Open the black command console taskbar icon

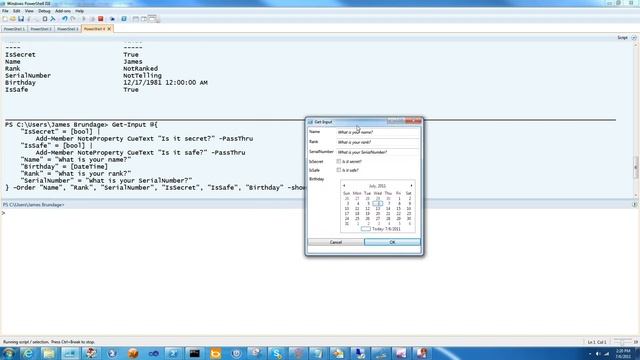pyautogui.click(x=194, y=353)
